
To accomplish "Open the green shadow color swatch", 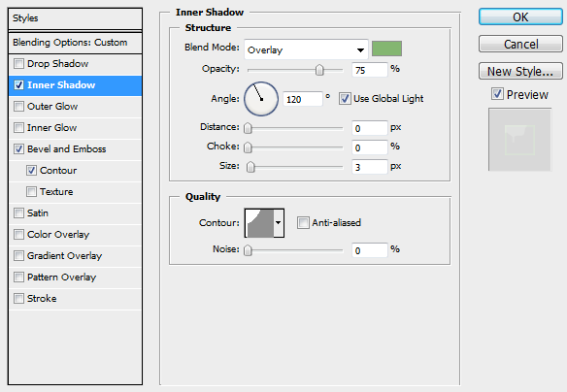I will [x=386, y=49].
